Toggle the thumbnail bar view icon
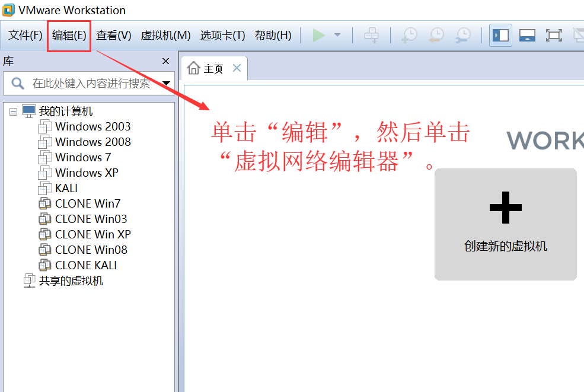Screen dimensions: 584x392 click(x=527, y=36)
